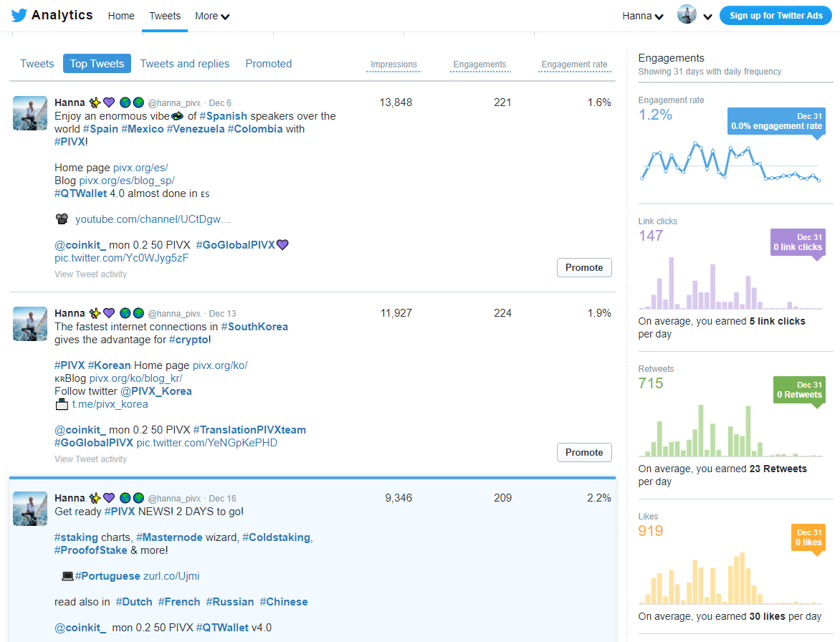Open the #Spanish hashtag link
Image resolution: width=840 pixels, height=642 pixels.
[x=224, y=116]
